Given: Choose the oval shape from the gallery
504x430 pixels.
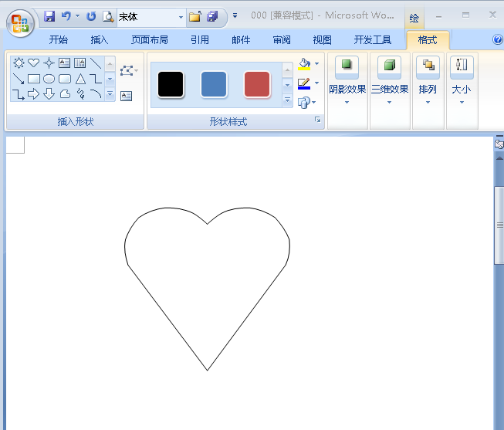Looking at the screenshot, I should [49, 79].
